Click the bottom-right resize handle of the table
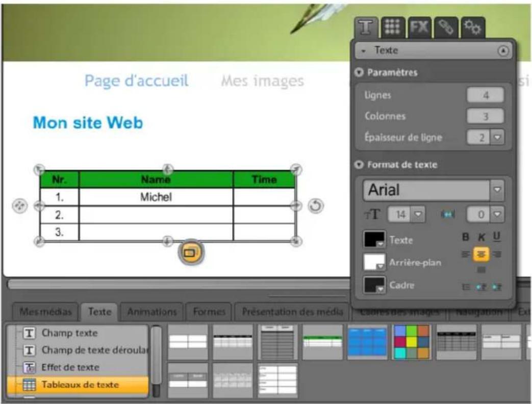The height and width of the screenshot is (404, 532). point(296,241)
